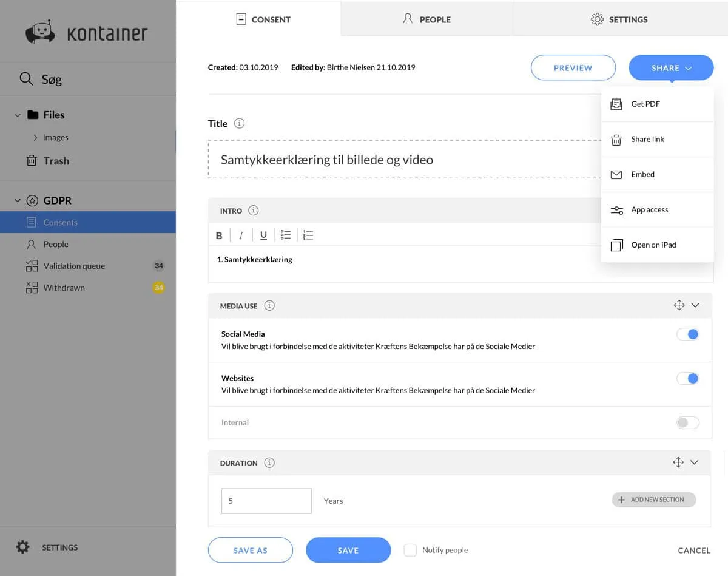The image size is (728, 576).
Task: Enable the Internal media use switch
Action: tap(687, 422)
